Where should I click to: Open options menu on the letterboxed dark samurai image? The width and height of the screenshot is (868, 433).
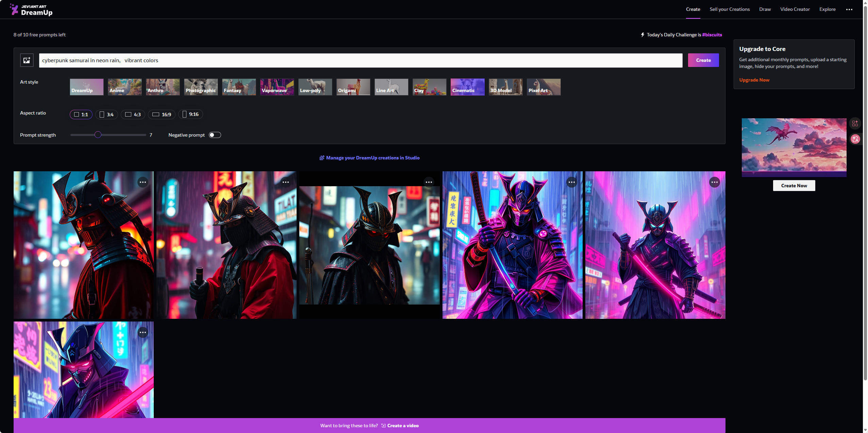click(429, 182)
